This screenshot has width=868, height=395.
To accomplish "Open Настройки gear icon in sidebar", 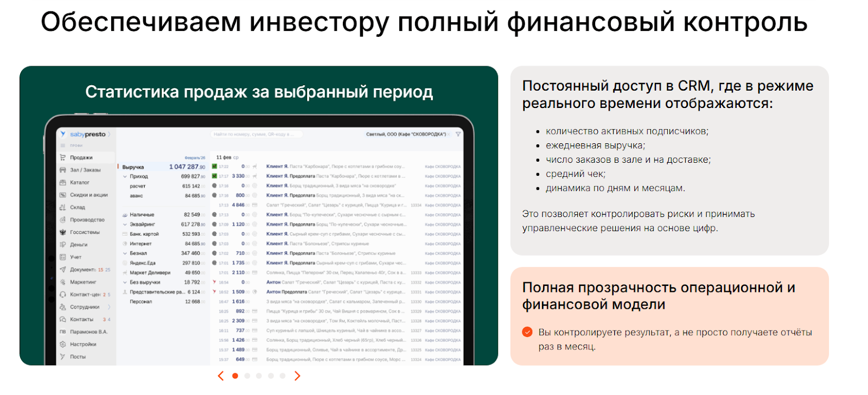I will (x=63, y=344).
